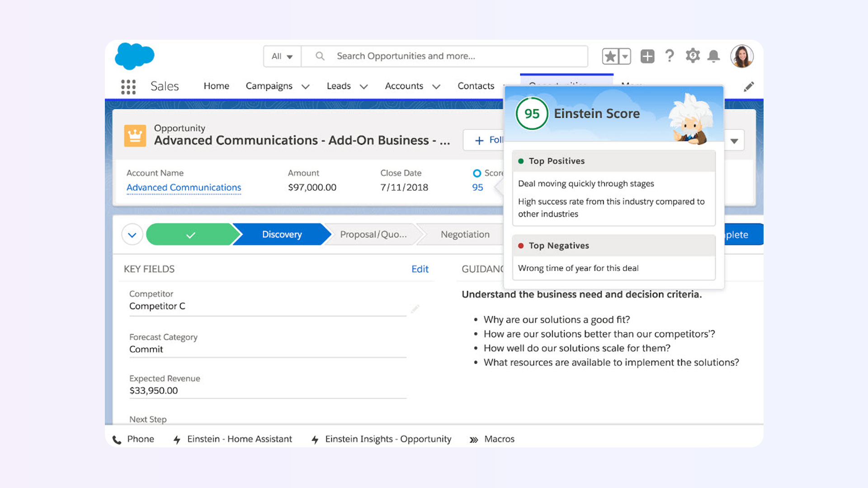Click the Forecast Category Commit value
The height and width of the screenshot is (488, 868).
click(146, 349)
